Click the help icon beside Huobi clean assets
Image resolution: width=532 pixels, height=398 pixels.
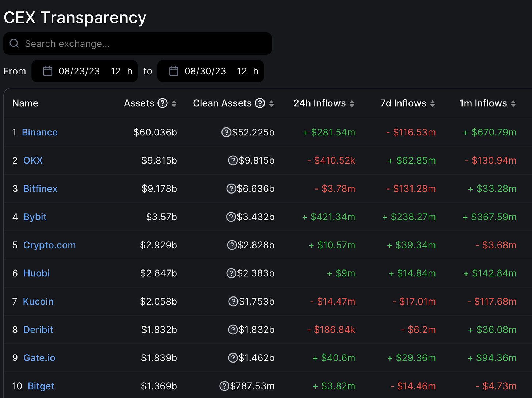(231, 273)
